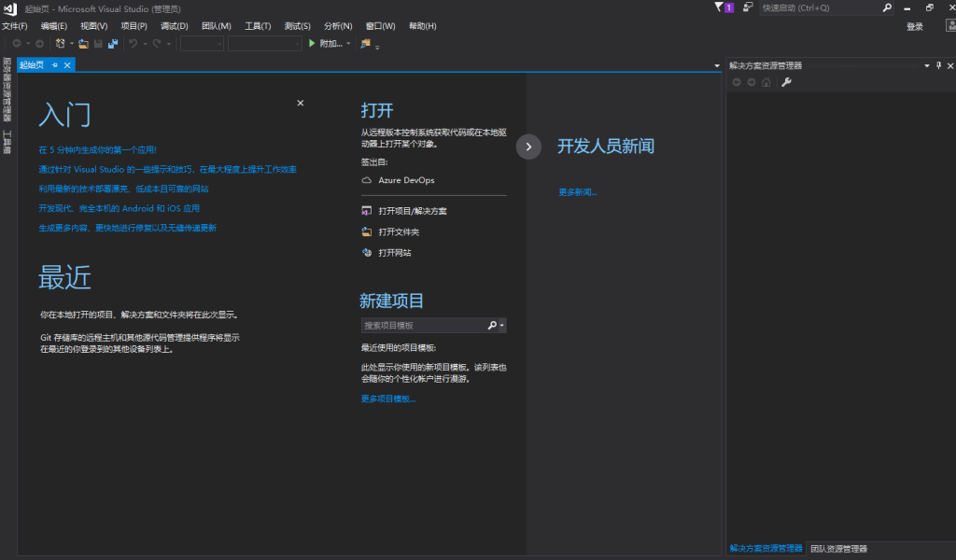Open properties wrench in Solution Explorer
This screenshot has height=560, width=956.
(x=786, y=82)
